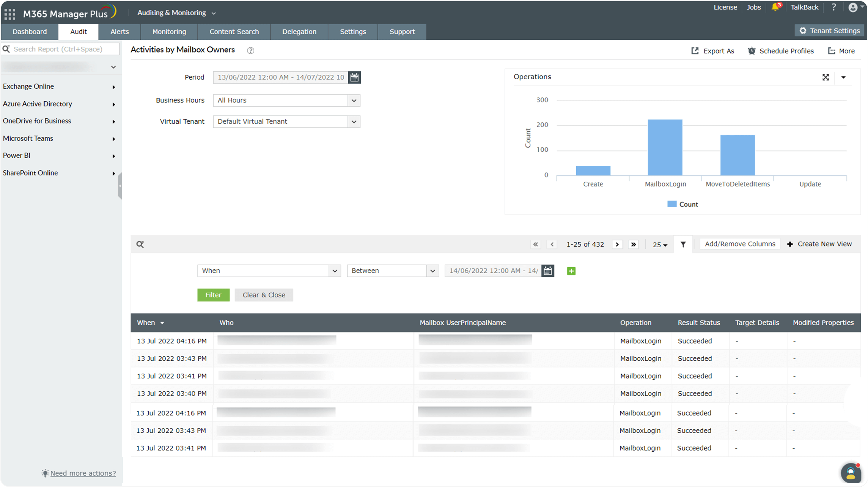Open the Business Hours dropdown
Screen dimensions: 868x487
point(354,100)
